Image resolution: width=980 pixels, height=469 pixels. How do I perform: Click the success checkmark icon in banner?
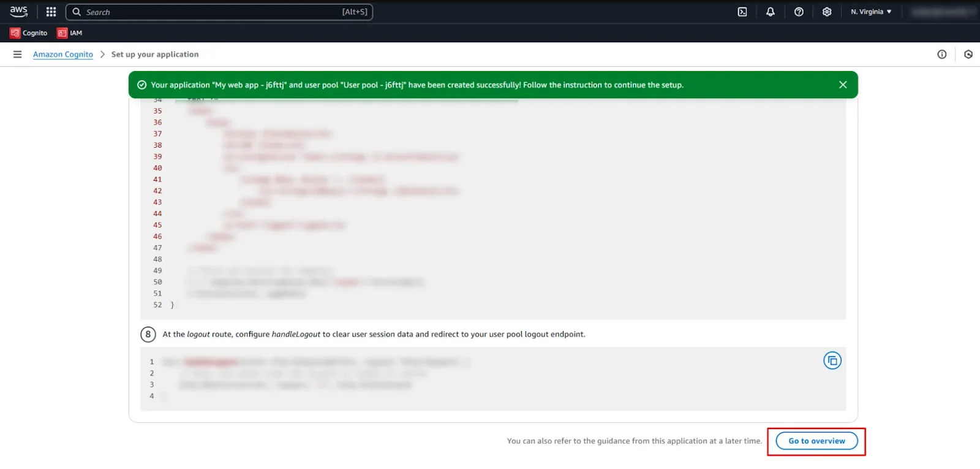(141, 85)
